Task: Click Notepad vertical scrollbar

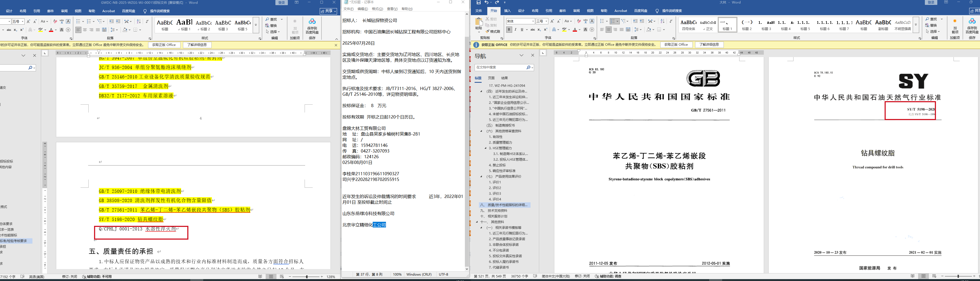Action: click(x=467, y=141)
